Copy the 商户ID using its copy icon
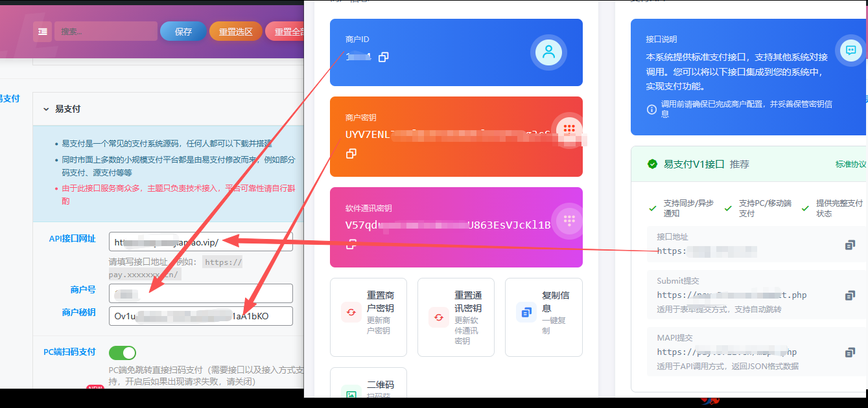Screen dimensions: 868x408 (x=383, y=57)
